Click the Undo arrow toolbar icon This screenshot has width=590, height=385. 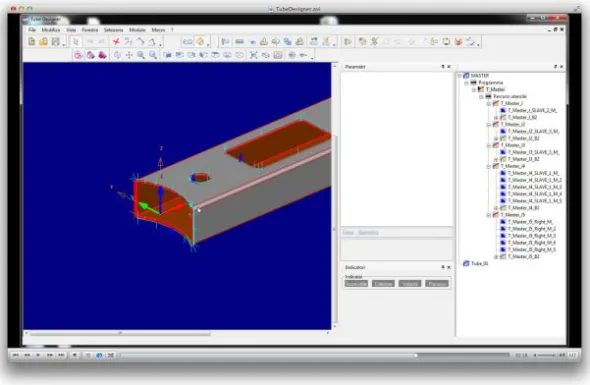(90, 41)
